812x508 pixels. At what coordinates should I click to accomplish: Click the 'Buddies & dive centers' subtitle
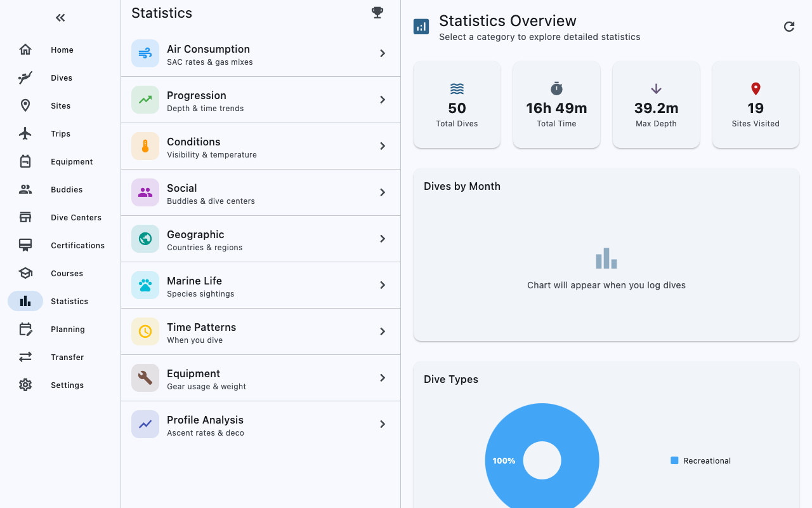(211, 201)
